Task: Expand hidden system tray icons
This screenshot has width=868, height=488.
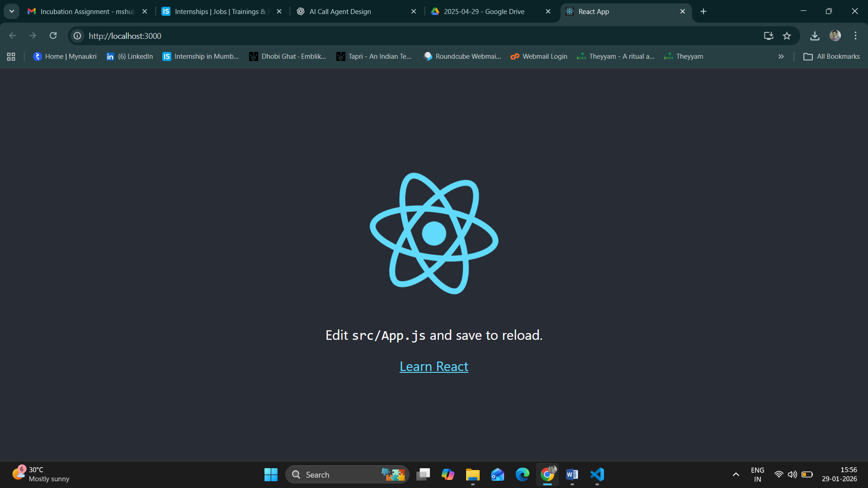Action: tap(736, 474)
